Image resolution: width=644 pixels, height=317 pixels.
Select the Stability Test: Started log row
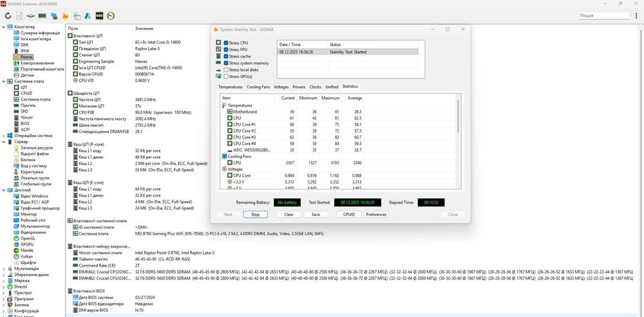[348, 52]
